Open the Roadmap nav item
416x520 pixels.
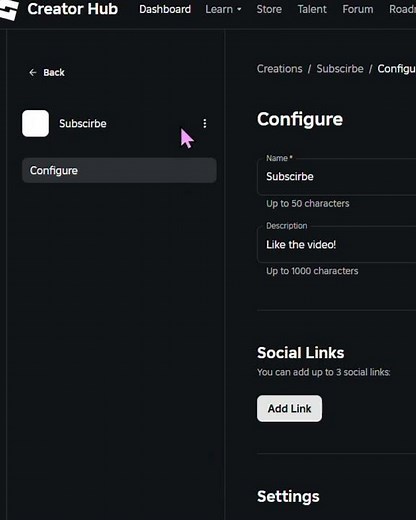(402, 9)
